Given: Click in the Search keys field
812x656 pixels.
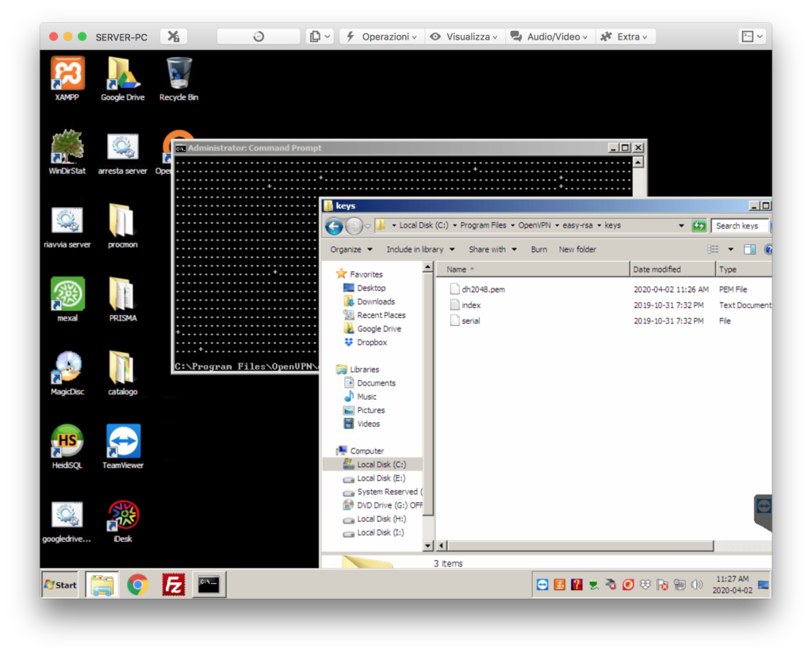Looking at the screenshot, I should point(741,226).
